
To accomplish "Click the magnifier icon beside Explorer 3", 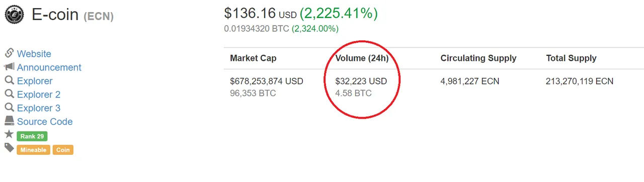I will pos(9,108).
